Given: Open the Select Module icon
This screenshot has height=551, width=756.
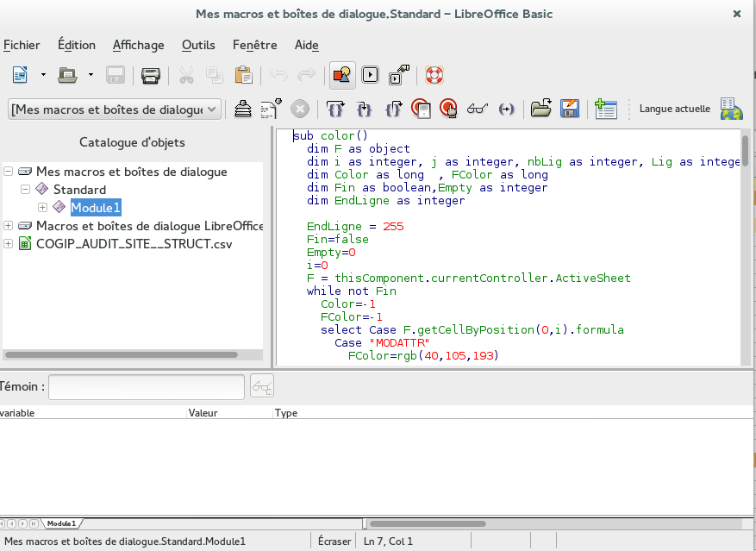Looking at the screenshot, I should pyautogui.click(x=399, y=75).
